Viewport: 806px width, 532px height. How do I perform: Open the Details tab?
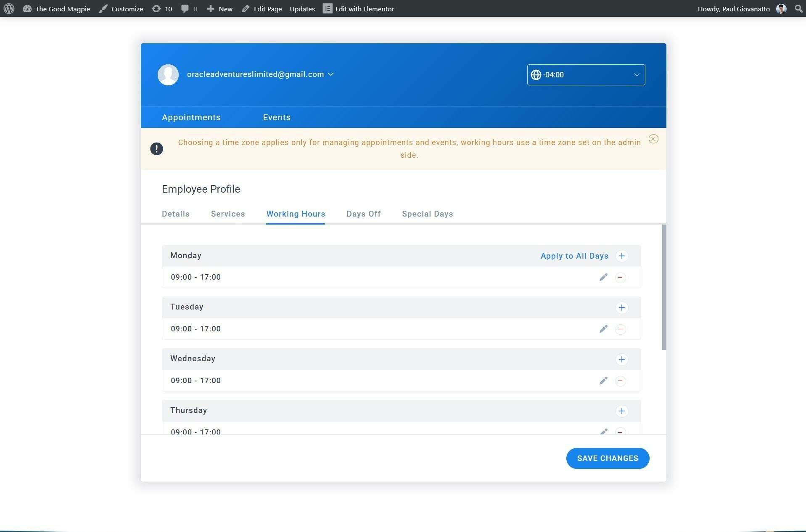click(x=175, y=214)
